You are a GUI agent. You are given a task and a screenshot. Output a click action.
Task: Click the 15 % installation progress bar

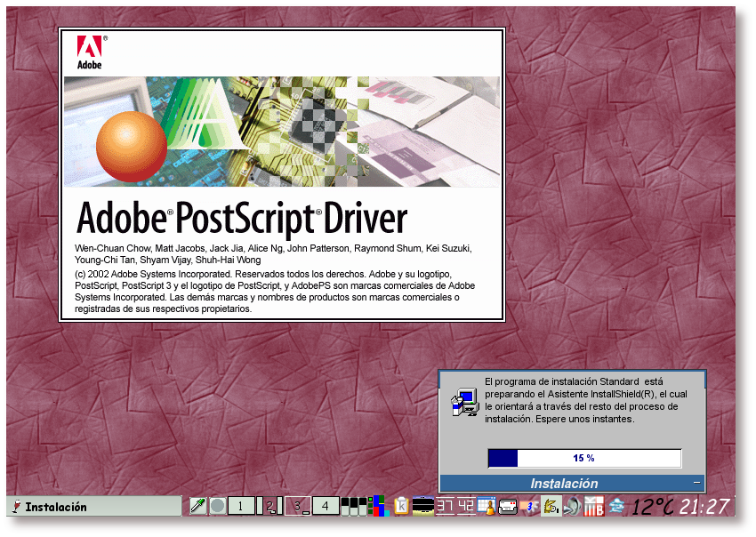click(584, 458)
